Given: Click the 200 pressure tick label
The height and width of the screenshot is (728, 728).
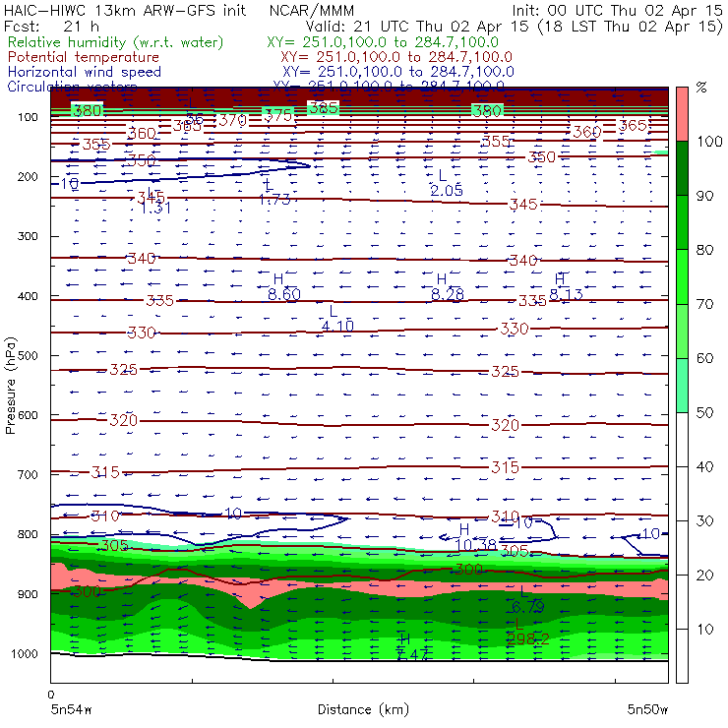Looking at the screenshot, I should point(28,176).
